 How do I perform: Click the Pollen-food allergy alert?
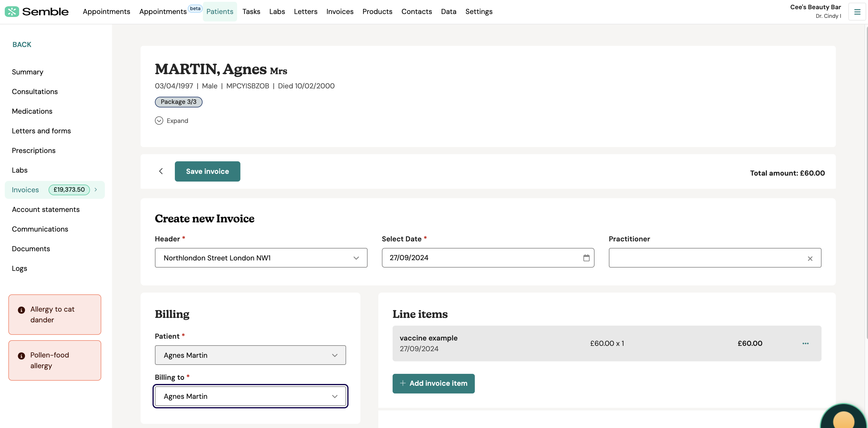[55, 360]
